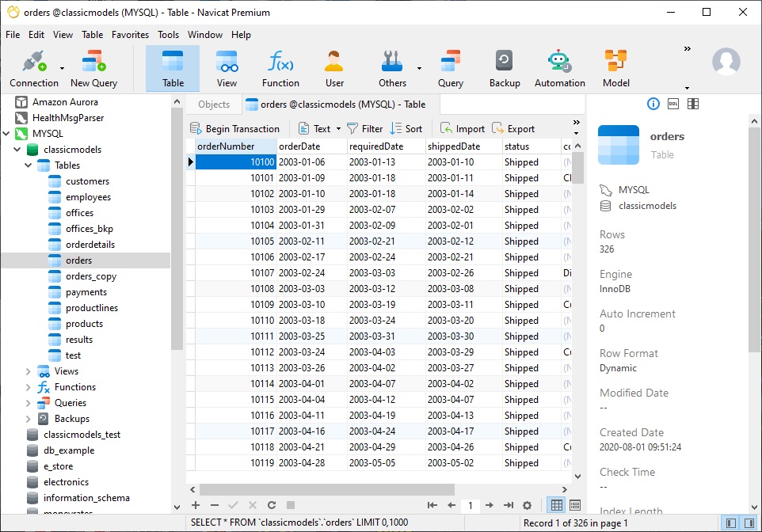Open the Favorites menu
Image resolution: width=762 pixels, height=532 pixels.
(x=130, y=35)
